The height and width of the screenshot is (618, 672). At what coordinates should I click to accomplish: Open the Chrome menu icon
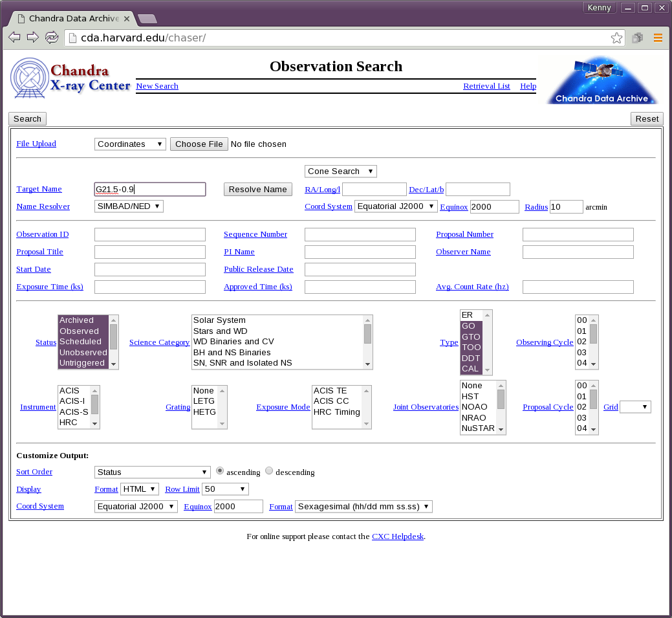pos(658,38)
